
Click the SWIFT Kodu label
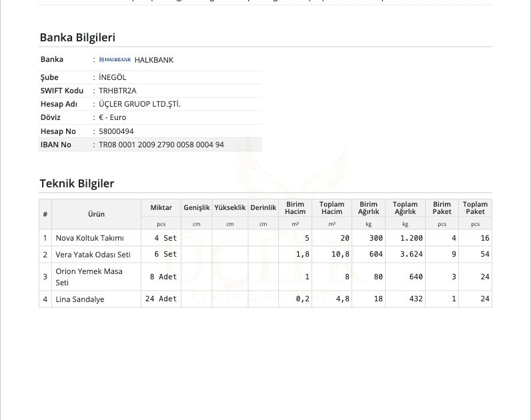pyautogui.click(x=62, y=91)
